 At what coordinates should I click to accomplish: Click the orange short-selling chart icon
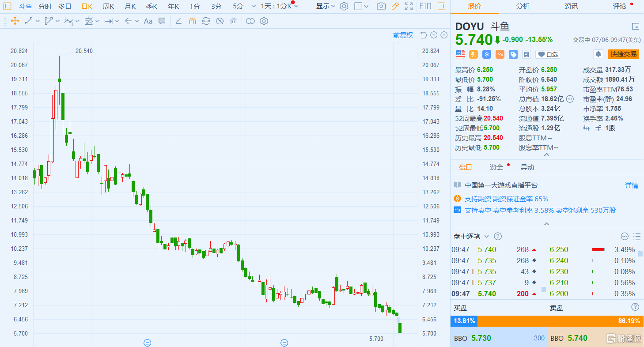500,54
